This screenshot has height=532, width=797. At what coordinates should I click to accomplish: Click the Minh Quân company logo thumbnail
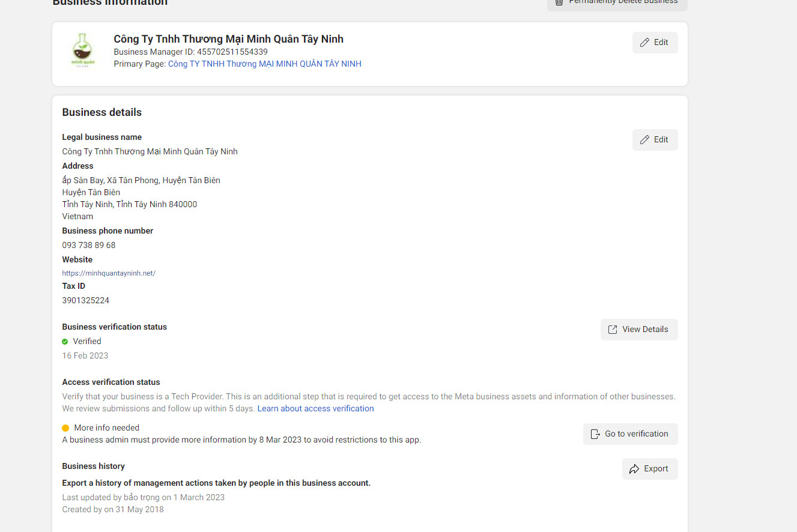(83, 51)
